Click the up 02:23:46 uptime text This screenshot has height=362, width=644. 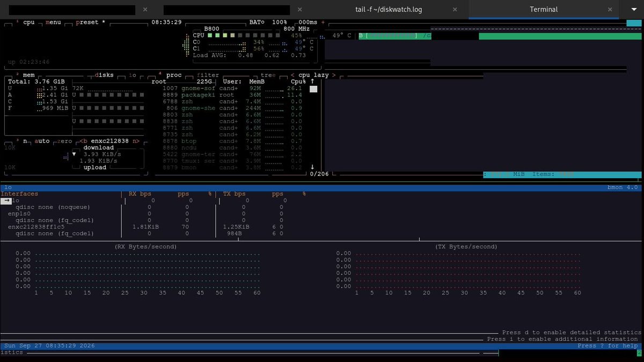pyautogui.click(x=29, y=62)
